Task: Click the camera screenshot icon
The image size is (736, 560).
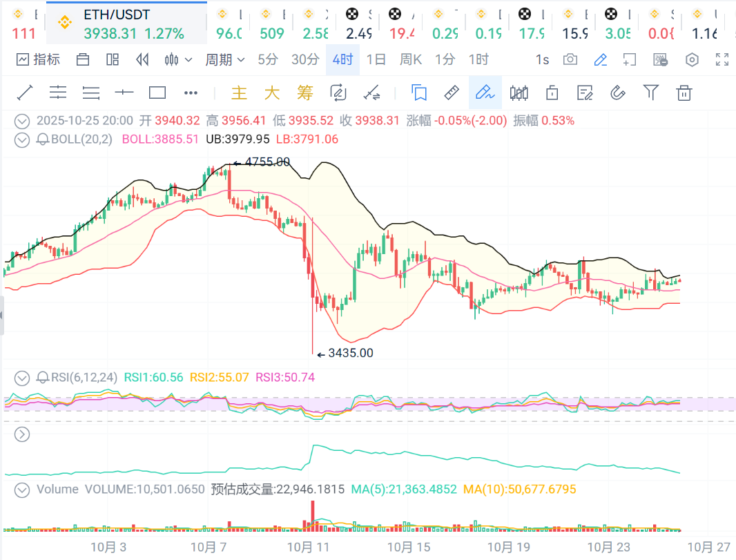Action: 570,60
